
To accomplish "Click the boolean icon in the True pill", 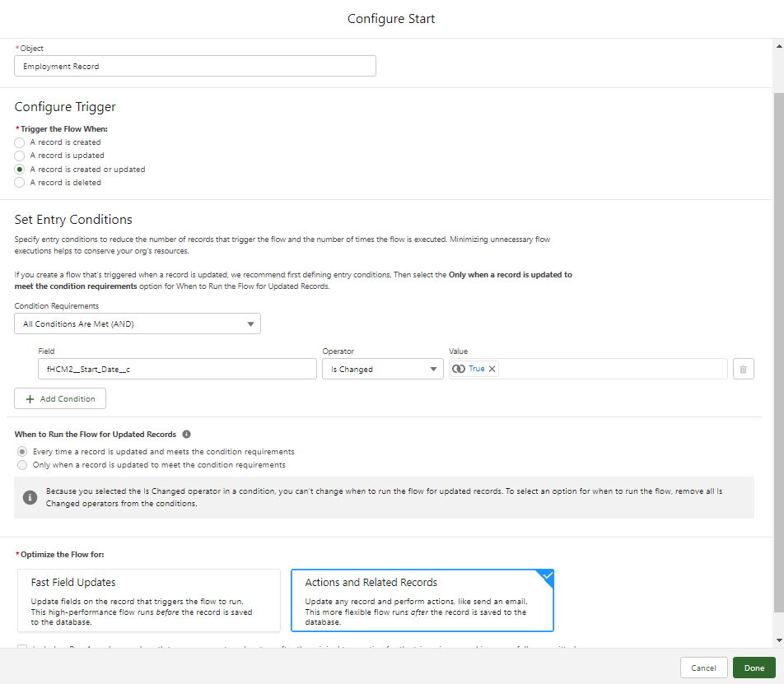I will (x=459, y=369).
